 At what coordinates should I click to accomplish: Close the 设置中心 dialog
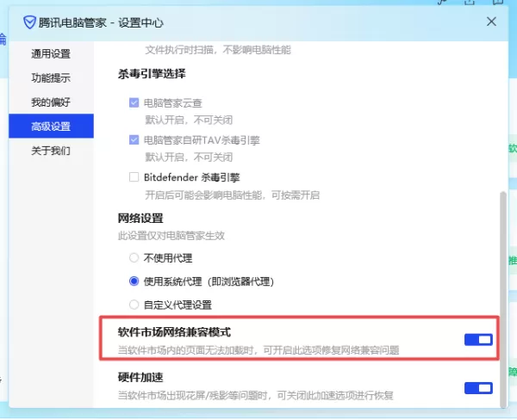click(x=491, y=22)
